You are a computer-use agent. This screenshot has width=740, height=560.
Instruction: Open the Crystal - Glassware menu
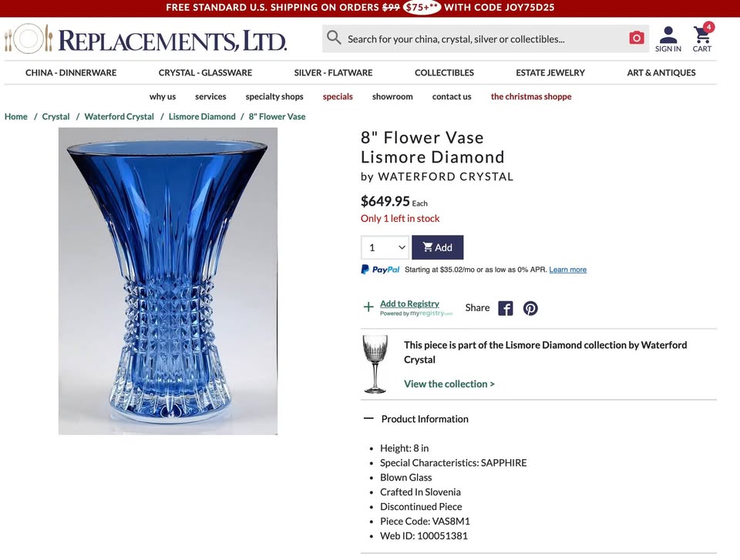(205, 72)
